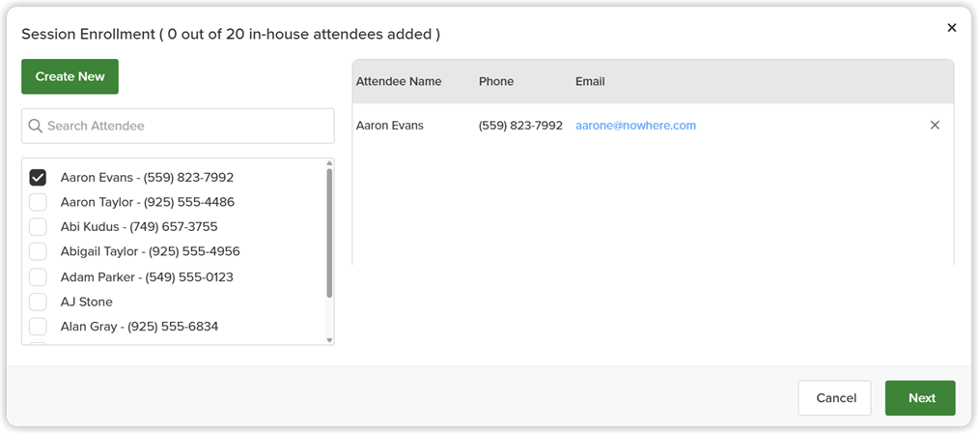The image size is (980, 434).
Task: Click the list scroll-up arrow
Action: 329,163
